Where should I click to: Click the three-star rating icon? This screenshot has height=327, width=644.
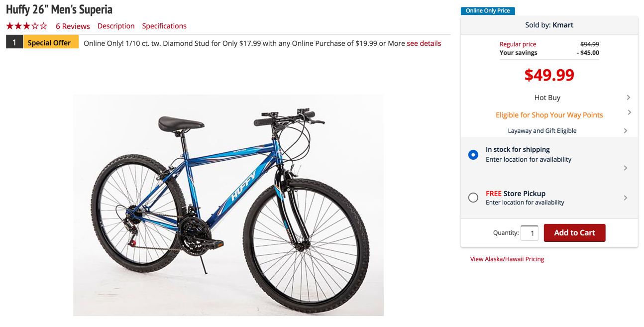tap(26, 26)
